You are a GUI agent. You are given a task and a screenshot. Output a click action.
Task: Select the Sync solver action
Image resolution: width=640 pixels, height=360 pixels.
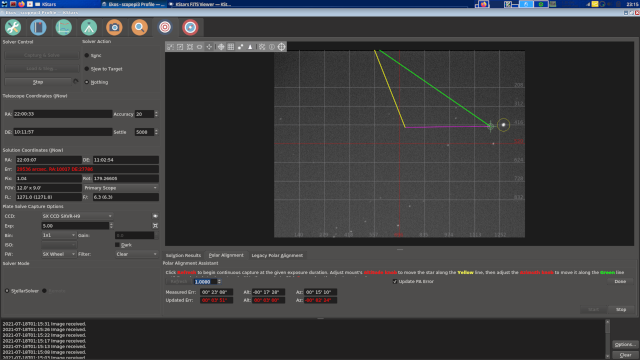(x=87, y=55)
